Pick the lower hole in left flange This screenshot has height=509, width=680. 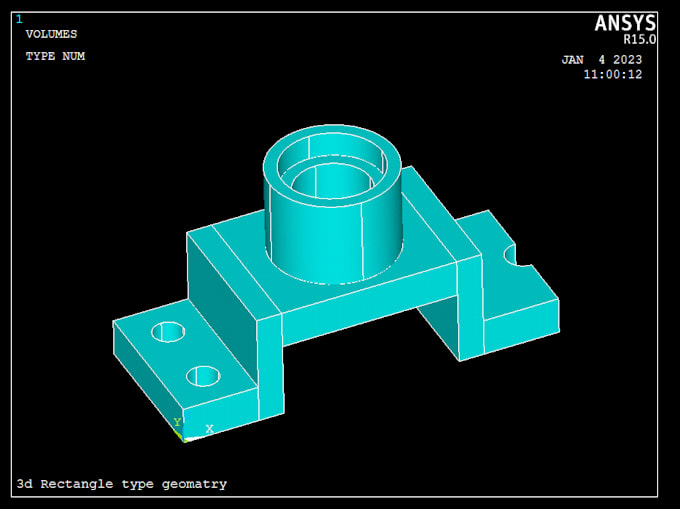[x=203, y=376]
